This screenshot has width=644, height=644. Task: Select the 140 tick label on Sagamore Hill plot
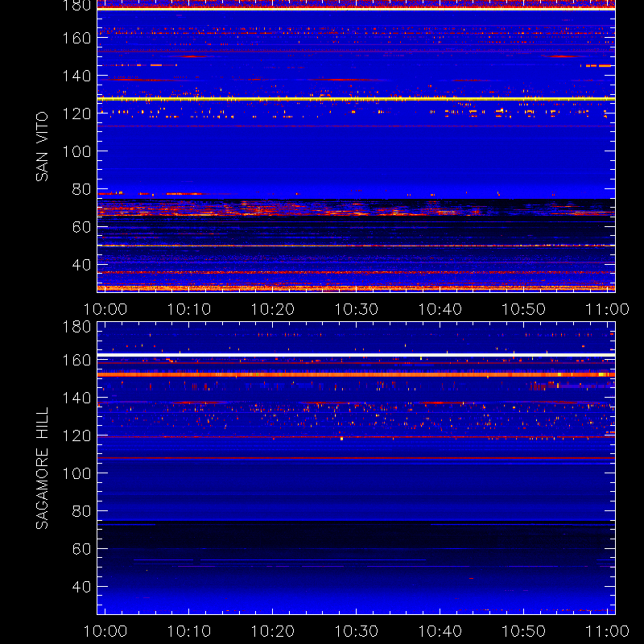pos(76,398)
